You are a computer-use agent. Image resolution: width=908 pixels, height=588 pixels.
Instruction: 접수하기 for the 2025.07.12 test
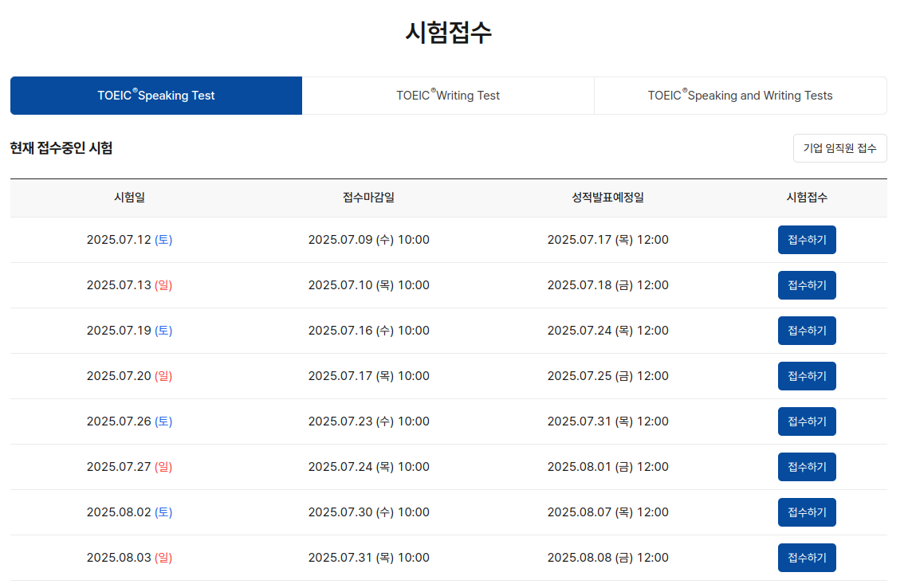806,239
